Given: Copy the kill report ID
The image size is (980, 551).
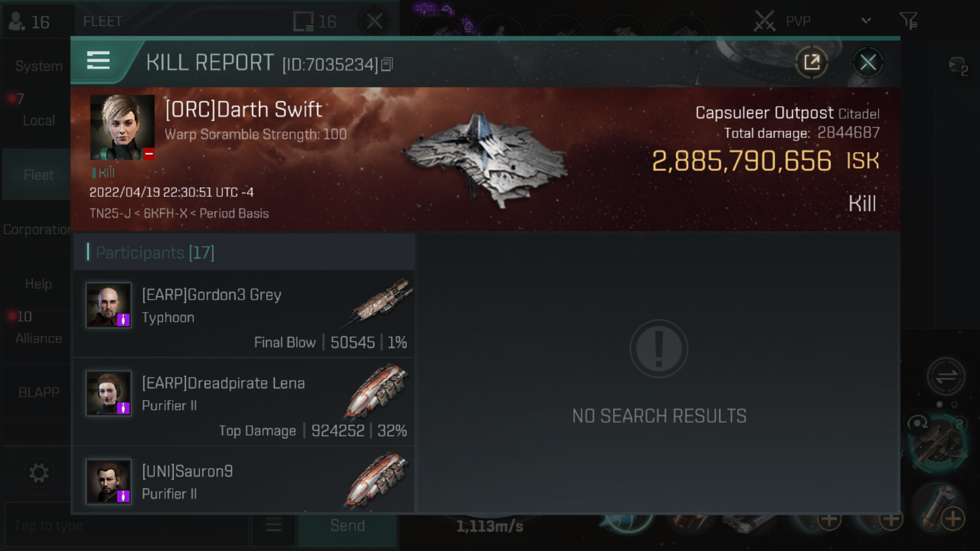Looking at the screenshot, I should click(x=387, y=65).
